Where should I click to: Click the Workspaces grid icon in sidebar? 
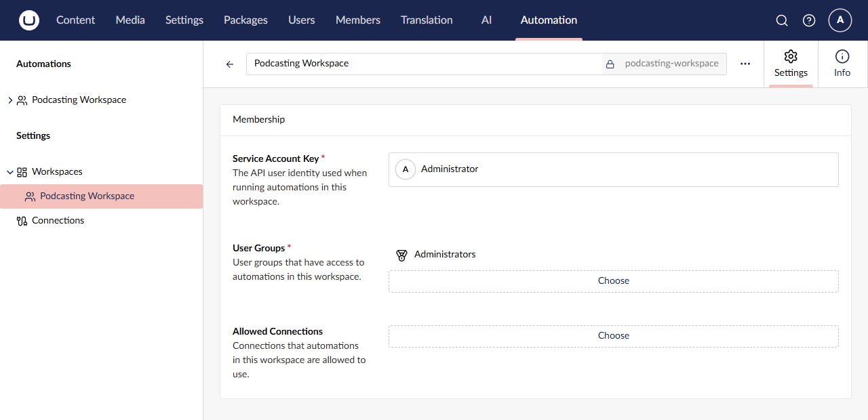(x=22, y=172)
